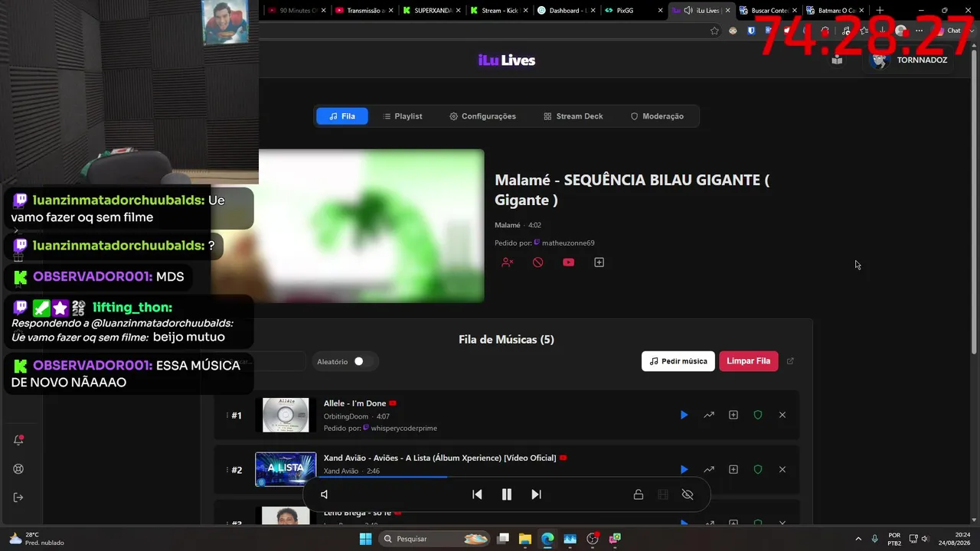The height and width of the screenshot is (551, 980).
Task: Click the playback progress bar in player
Action: click(x=507, y=477)
